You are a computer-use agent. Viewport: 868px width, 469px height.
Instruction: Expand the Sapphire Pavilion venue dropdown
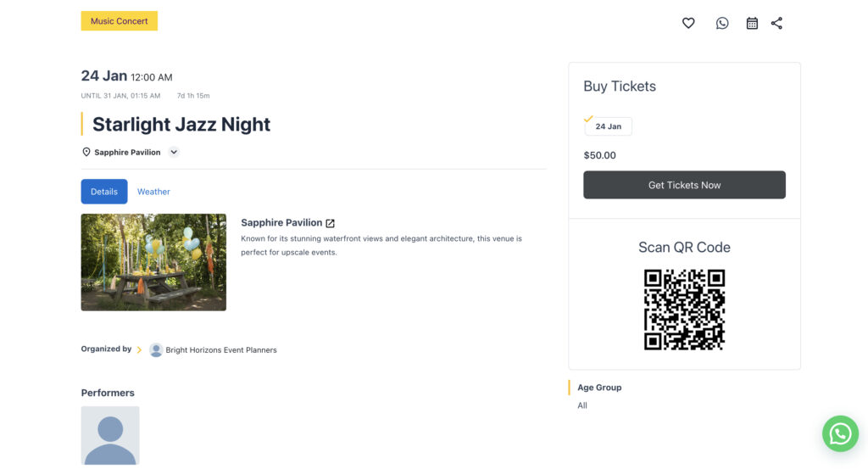(x=174, y=153)
